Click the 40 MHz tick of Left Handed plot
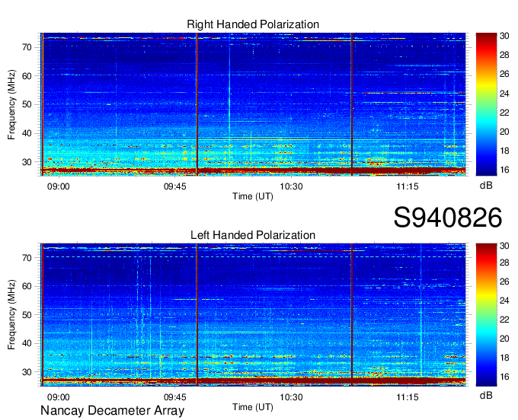This screenshot has height=420, width=518. (27, 344)
